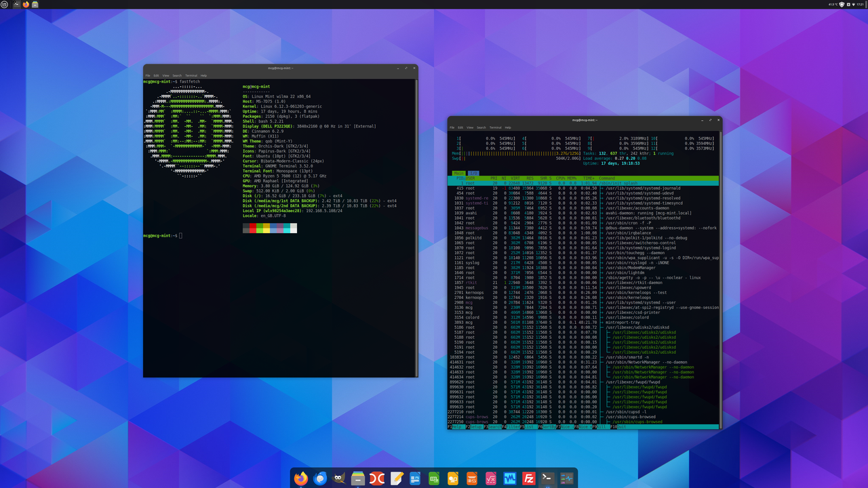Open Help menu in fastfetch terminal window
The width and height of the screenshot is (868, 488).
[203, 75]
